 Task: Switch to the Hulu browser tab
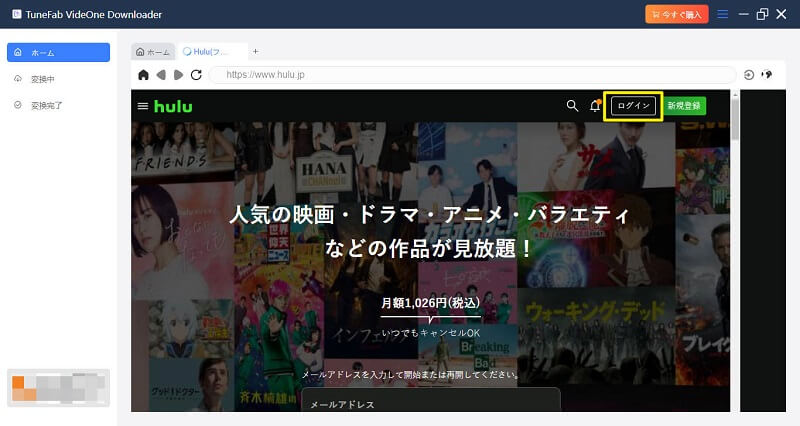[x=212, y=52]
